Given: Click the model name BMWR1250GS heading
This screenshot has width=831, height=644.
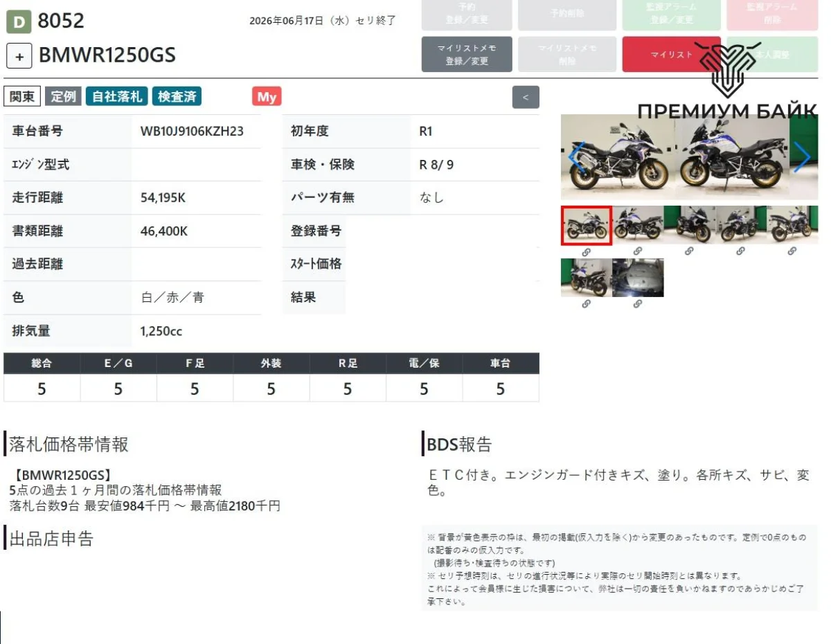Looking at the screenshot, I should coord(107,55).
